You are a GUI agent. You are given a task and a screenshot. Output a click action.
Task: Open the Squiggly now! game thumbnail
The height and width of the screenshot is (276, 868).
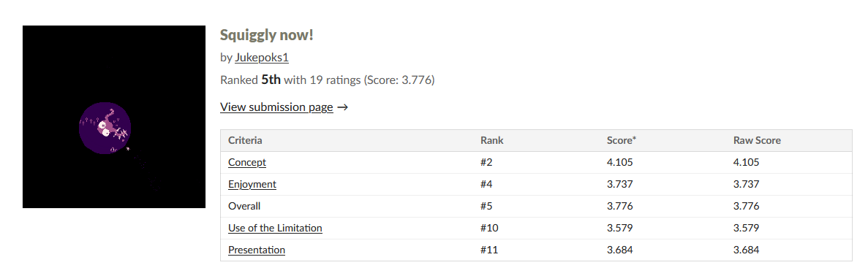click(x=114, y=117)
